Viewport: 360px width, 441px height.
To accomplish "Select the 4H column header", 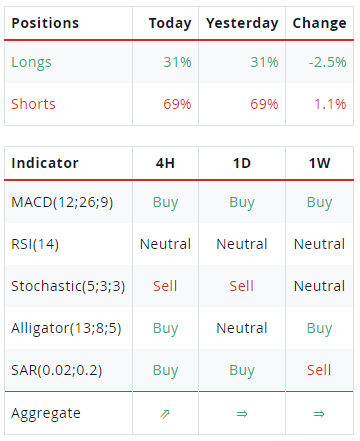I will pos(165,163).
